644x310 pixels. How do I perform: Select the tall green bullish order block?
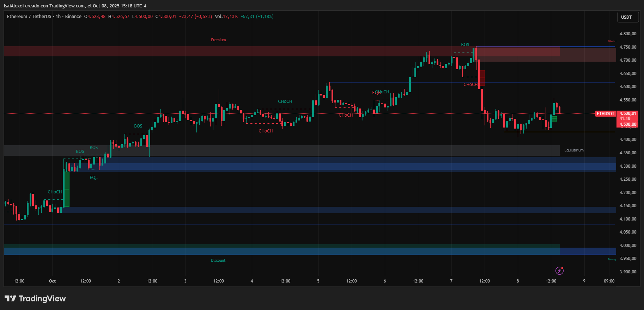66,188
